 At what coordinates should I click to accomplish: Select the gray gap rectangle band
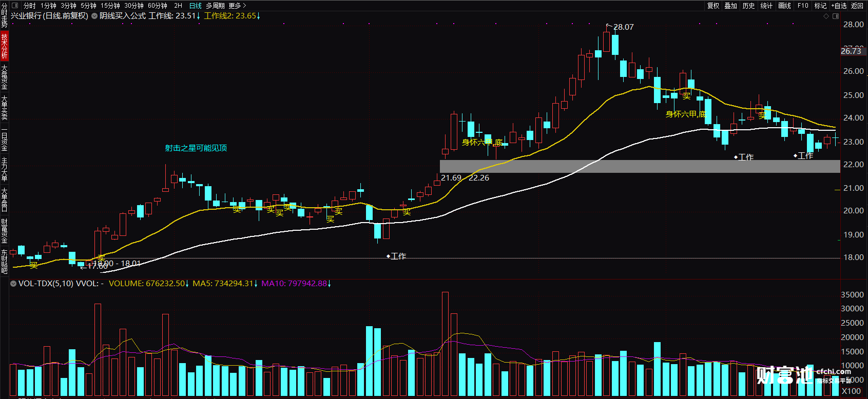tap(640, 166)
